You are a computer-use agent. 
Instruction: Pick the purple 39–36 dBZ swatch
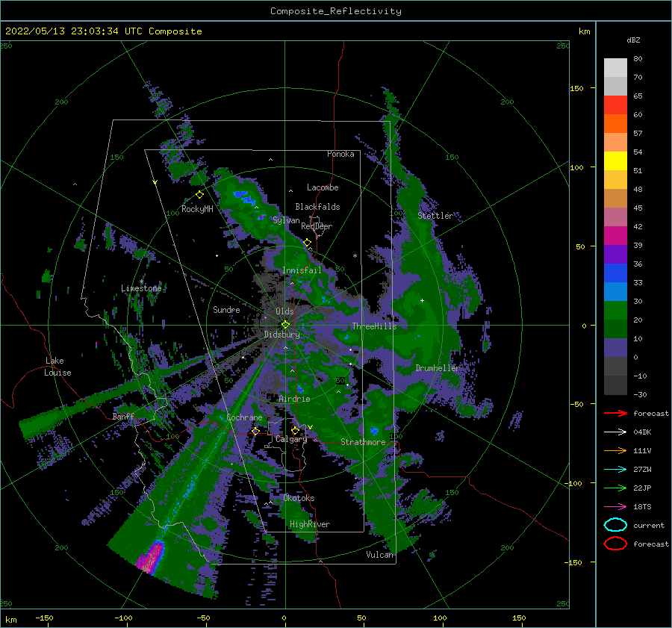tap(615, 254)
